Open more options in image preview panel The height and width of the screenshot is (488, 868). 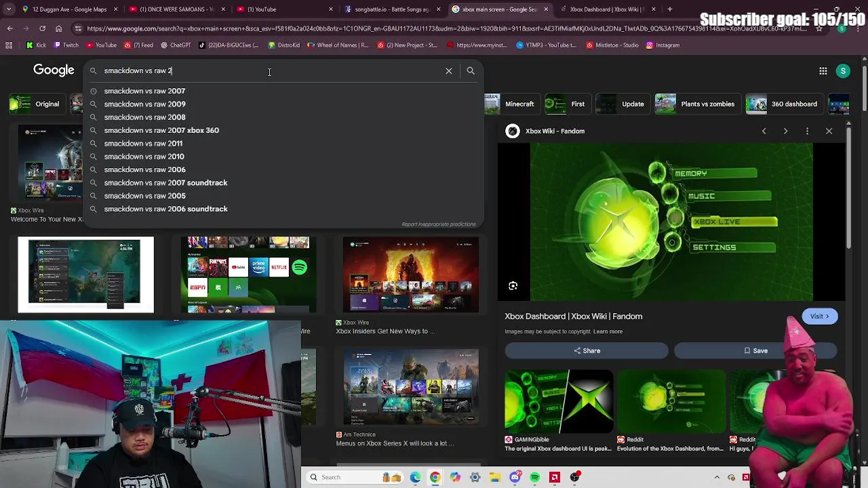click(x=807, y=131)
